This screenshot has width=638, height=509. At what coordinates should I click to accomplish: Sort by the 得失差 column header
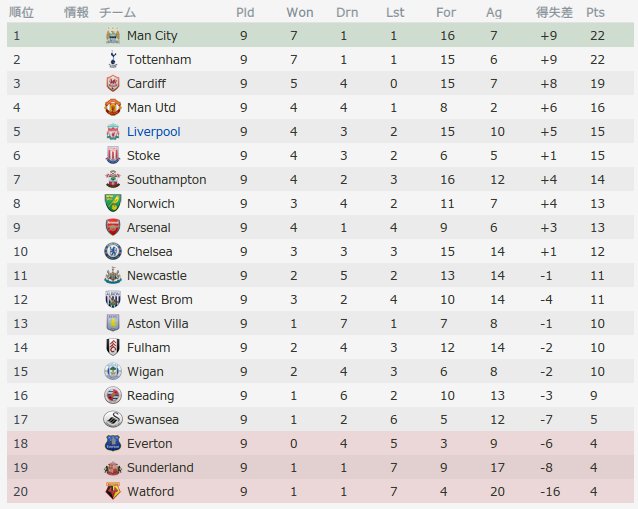(554, 13)
